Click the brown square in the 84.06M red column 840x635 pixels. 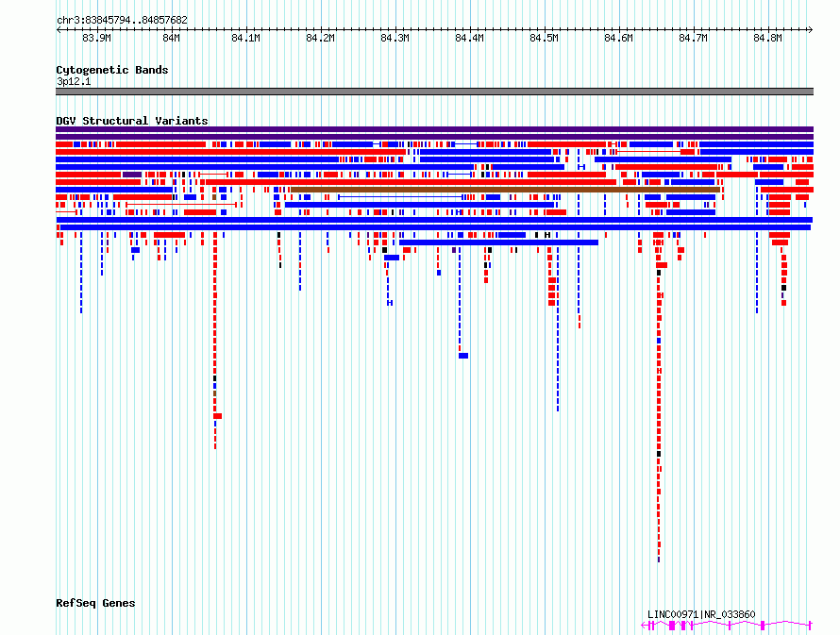tap(215, 393)
